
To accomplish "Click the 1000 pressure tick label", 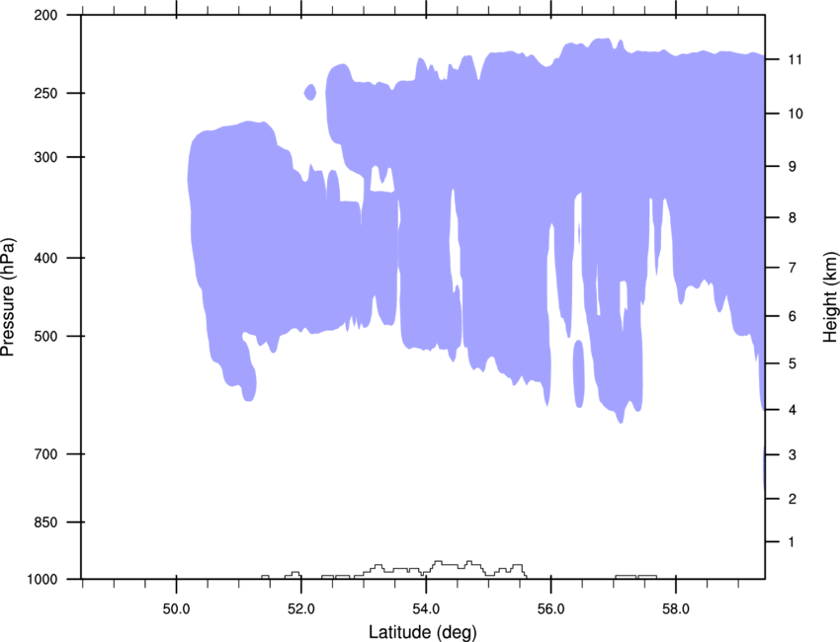I will (42, 580).
